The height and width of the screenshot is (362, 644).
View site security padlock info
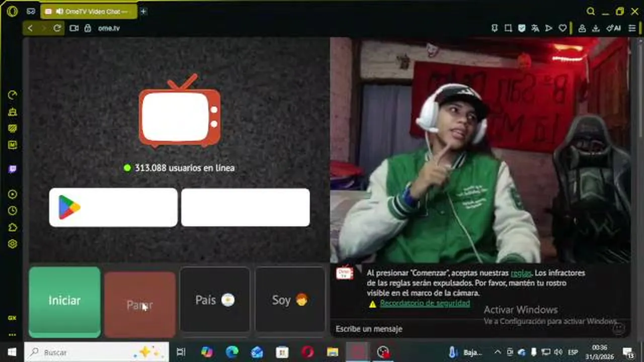tap(88, 28)
